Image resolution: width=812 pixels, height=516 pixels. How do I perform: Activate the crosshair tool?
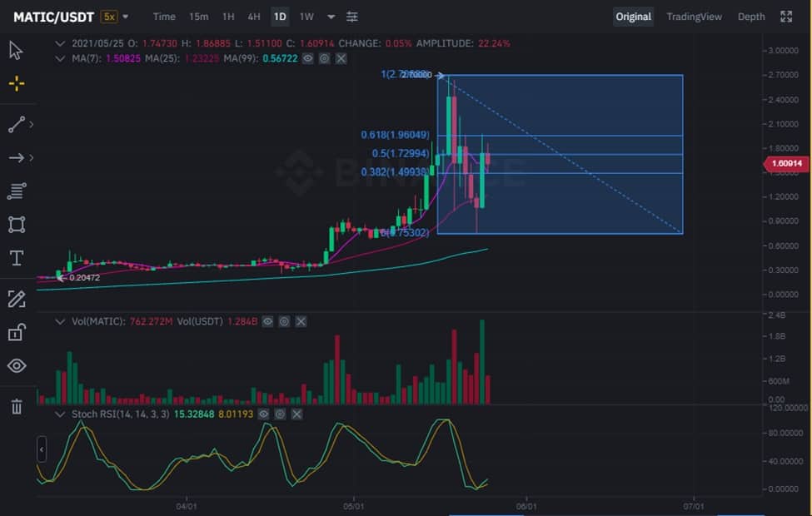pyautogui.click(x=17, y=83)
